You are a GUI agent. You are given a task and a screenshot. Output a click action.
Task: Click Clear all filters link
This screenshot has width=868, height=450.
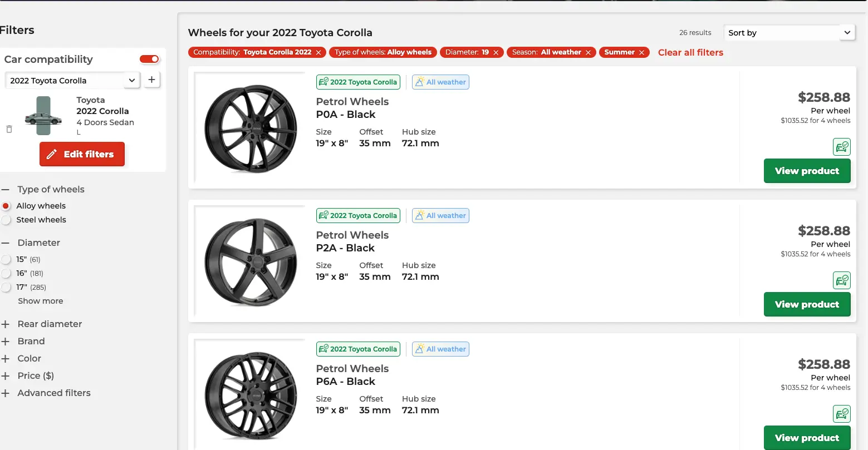point(690,52)
